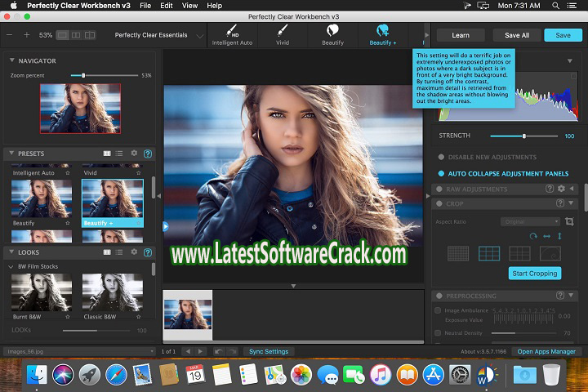Image resolution: width=588 pixels, height=392 pixels.
Task: Select the golden spiral crop overlay
Action: coord(550,253)
